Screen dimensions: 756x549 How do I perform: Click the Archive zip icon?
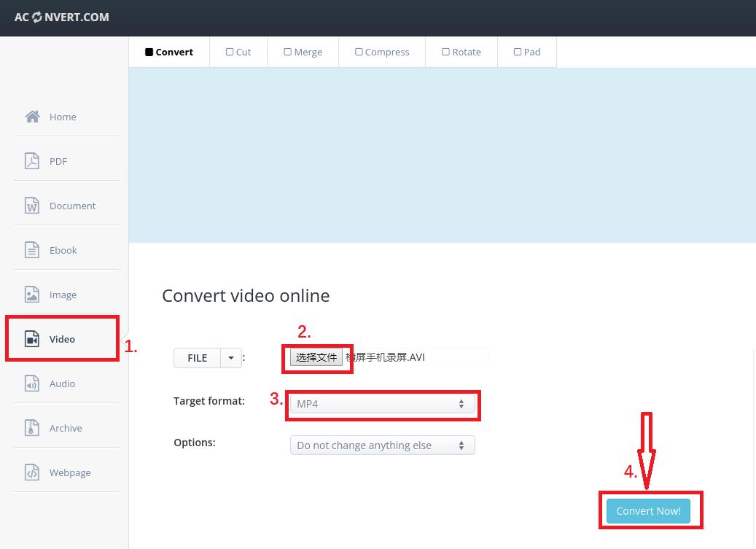(x=32, y=428)
